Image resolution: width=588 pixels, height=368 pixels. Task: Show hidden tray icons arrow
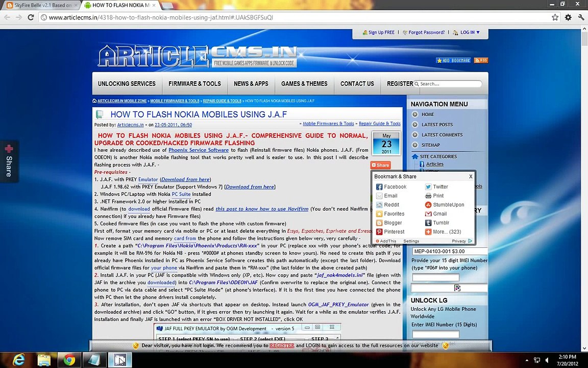click(x=527, y=360)
